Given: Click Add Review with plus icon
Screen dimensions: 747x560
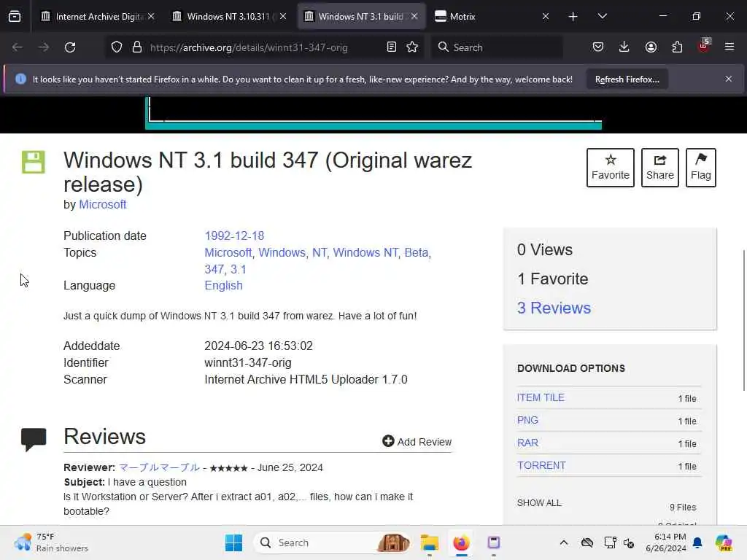Looking at the screenshot, I should tap(417, 442).
